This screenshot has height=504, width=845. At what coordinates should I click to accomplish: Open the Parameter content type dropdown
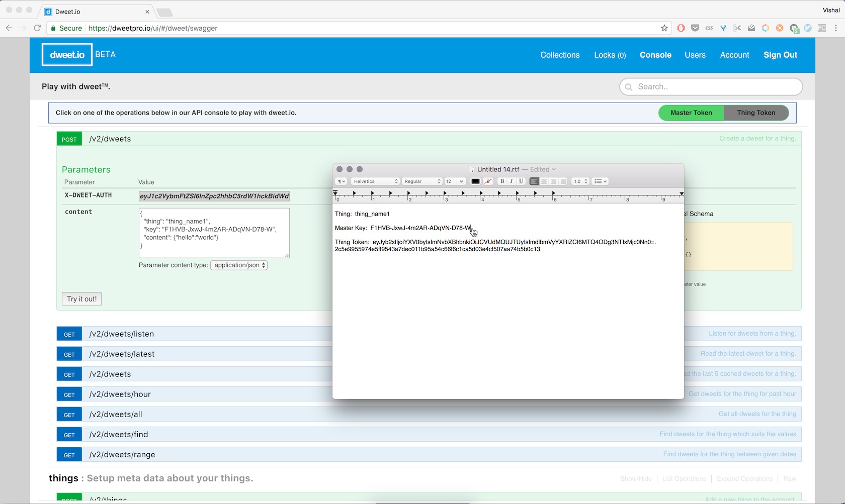pyautogui.click(x=239, y=265)
